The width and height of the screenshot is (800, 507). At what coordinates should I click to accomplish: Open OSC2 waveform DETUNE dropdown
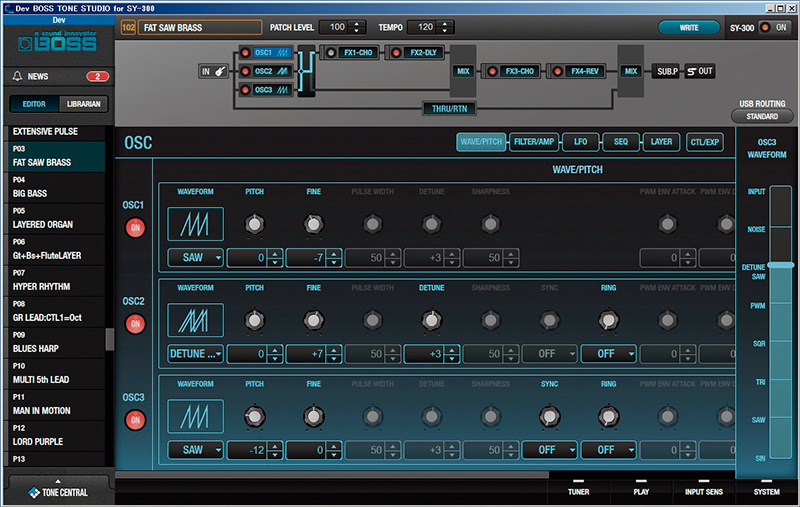coord(195,353)
